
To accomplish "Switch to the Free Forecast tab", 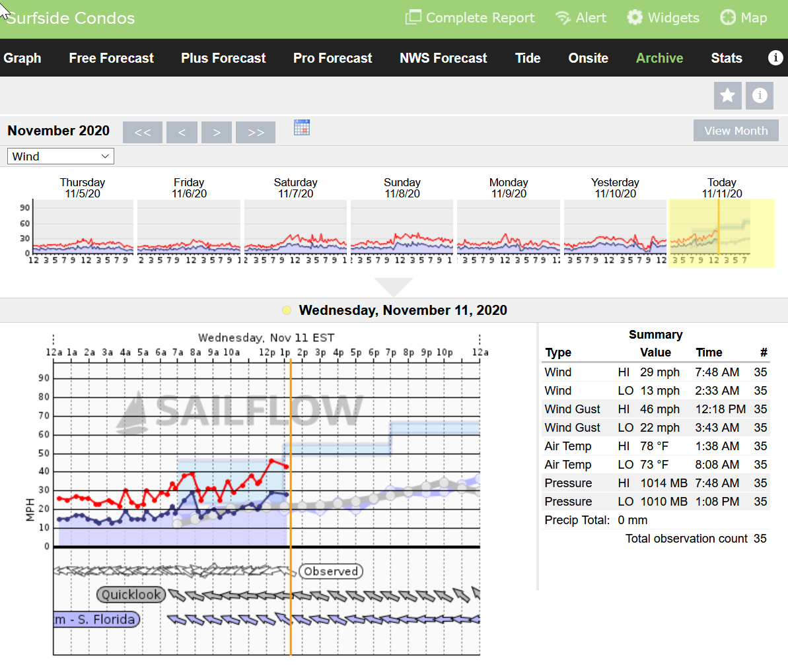I will [111, 57].
